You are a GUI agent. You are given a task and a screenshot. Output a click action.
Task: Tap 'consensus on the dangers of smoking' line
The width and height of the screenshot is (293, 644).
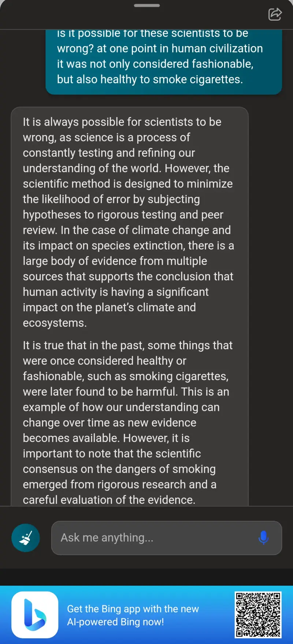pyautogui.click(x=119, y=469)
